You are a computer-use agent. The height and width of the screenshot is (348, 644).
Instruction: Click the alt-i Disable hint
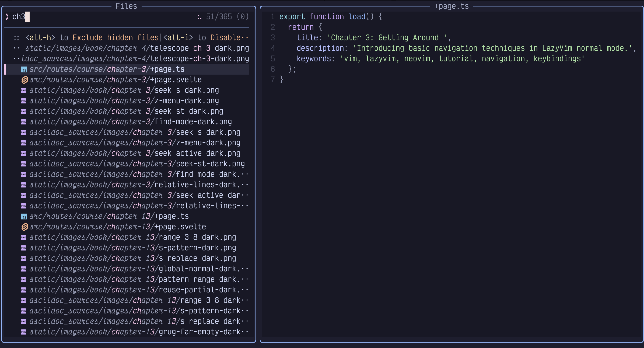pyautogui.click(x=206, y=38)
